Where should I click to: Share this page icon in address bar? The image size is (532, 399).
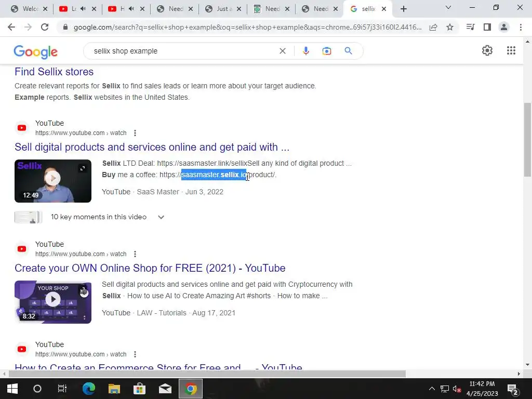click(x=433, y=27)
